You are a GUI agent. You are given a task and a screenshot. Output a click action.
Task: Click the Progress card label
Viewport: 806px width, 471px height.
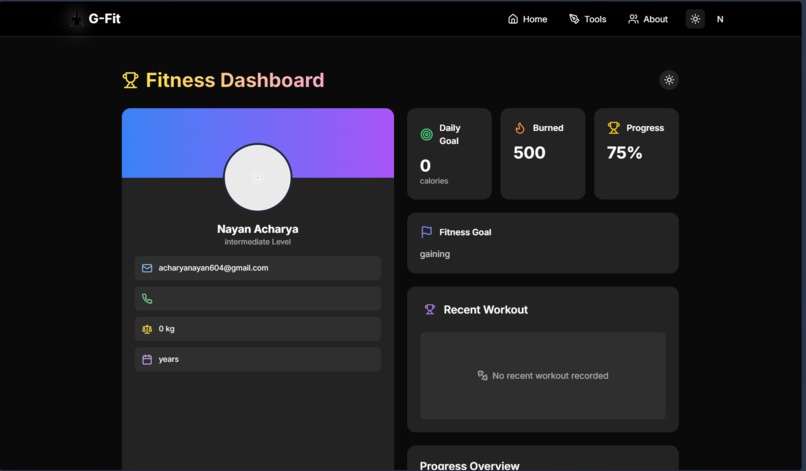(645, 128)
